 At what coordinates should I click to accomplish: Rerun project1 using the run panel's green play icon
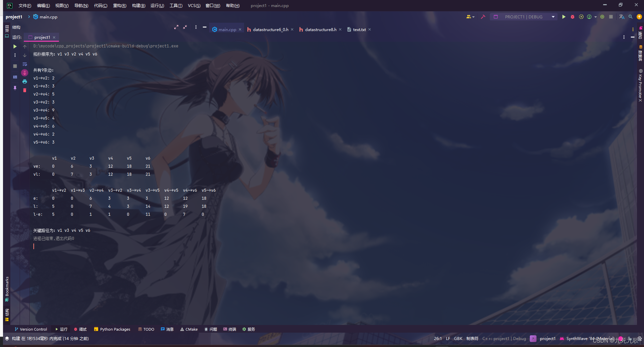coord(15,46)
